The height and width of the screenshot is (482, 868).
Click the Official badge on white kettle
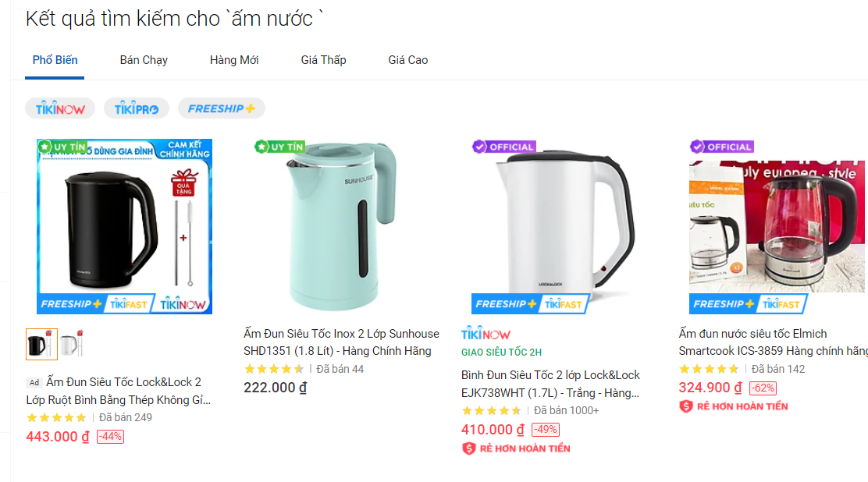pyautogui.click(x=504, y=147)
